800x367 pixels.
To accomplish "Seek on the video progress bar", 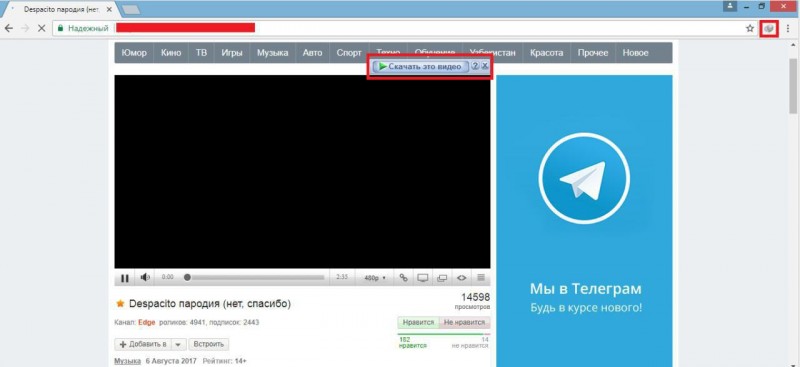I will (x=255, y=278).
